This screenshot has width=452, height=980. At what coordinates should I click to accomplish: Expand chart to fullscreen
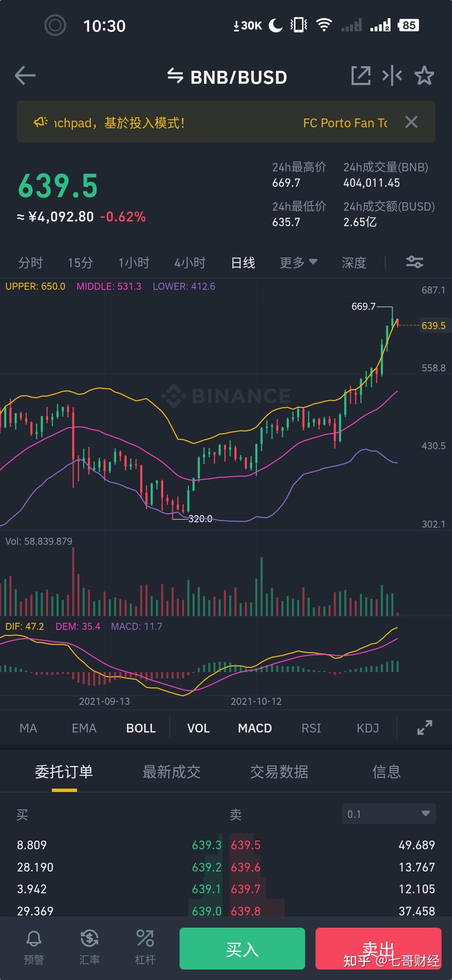click(x=424, y=727)
